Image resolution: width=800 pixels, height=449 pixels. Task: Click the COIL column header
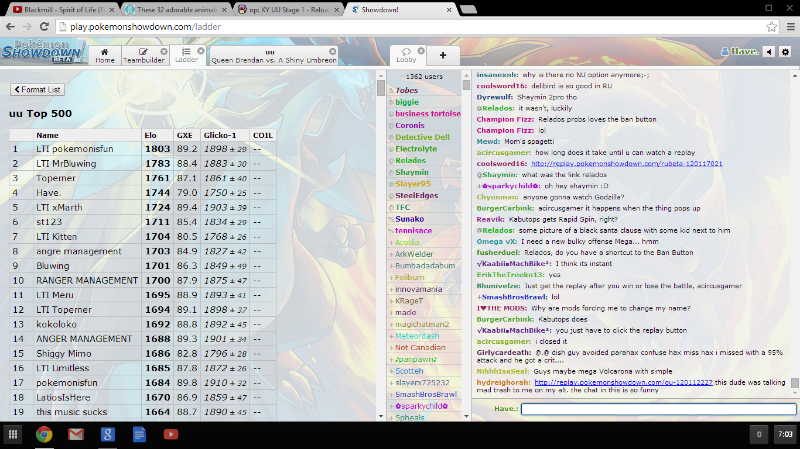tap(263, 135)
